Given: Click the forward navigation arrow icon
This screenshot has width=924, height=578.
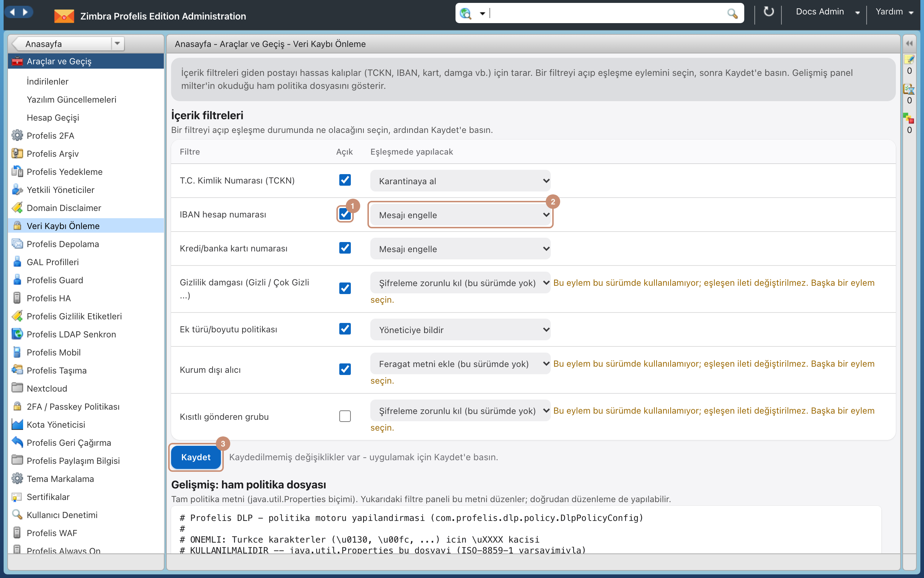Looking at the screenshot, I should 25,12.
